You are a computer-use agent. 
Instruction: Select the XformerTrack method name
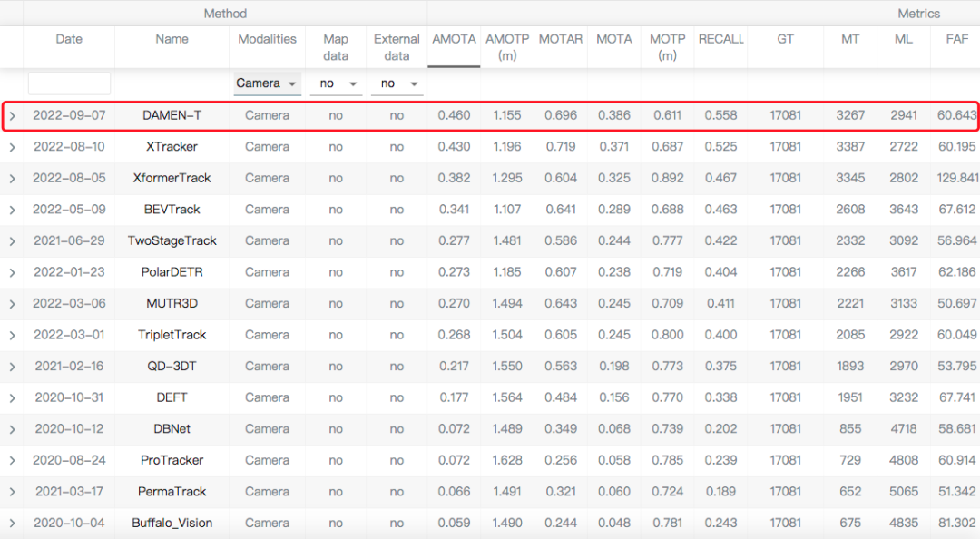pyautogui.click(x=171, y=179)
